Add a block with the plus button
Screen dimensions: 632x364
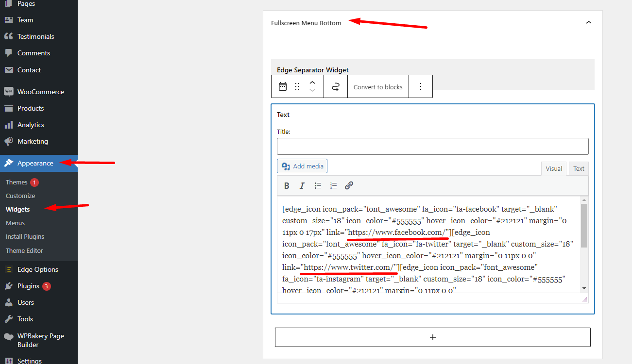433,337
